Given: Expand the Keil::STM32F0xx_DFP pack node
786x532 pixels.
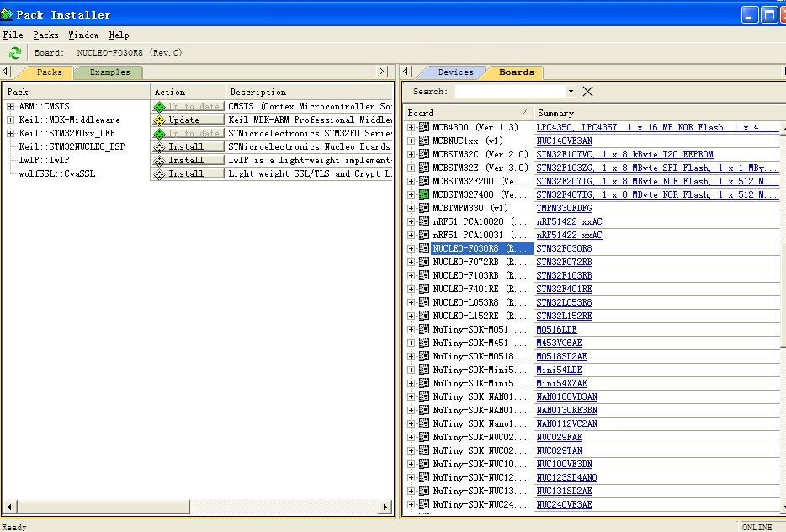Looking at the screenshot, I should tap(11, 133).
